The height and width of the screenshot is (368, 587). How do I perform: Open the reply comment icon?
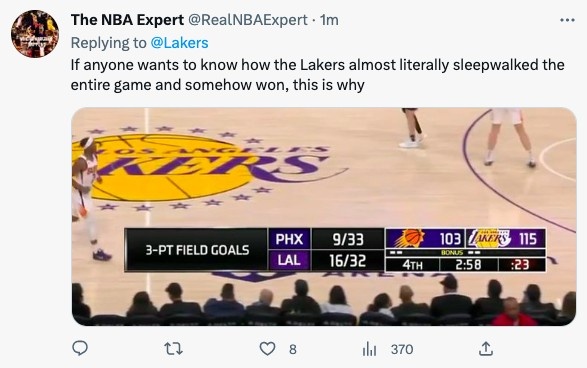[x=80, y=349]
